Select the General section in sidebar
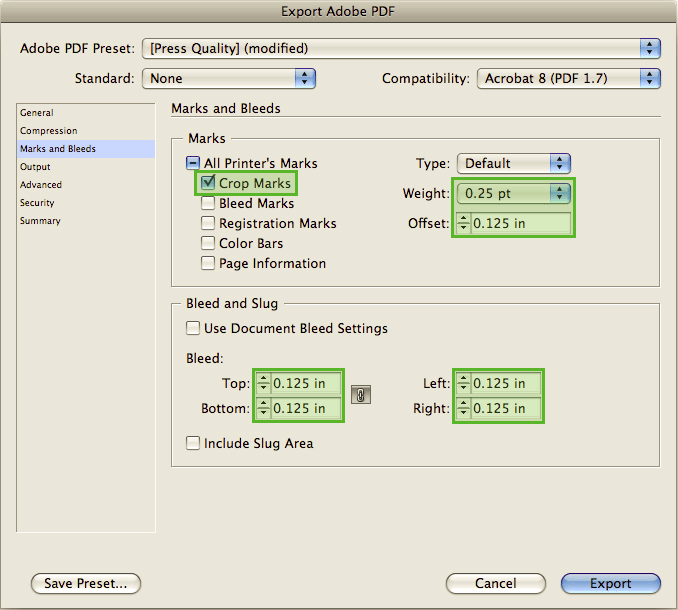This screenshot has height=610, width=678. point(37,113)
